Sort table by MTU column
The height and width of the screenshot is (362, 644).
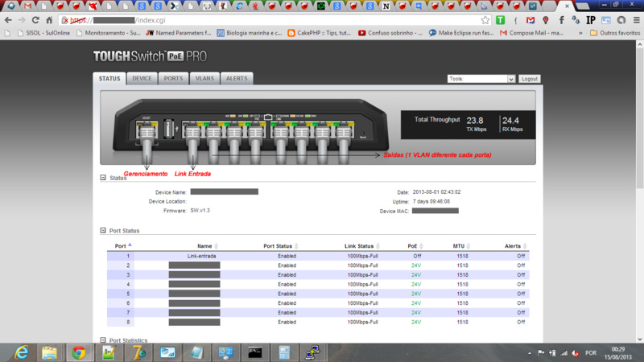point(461,246)
